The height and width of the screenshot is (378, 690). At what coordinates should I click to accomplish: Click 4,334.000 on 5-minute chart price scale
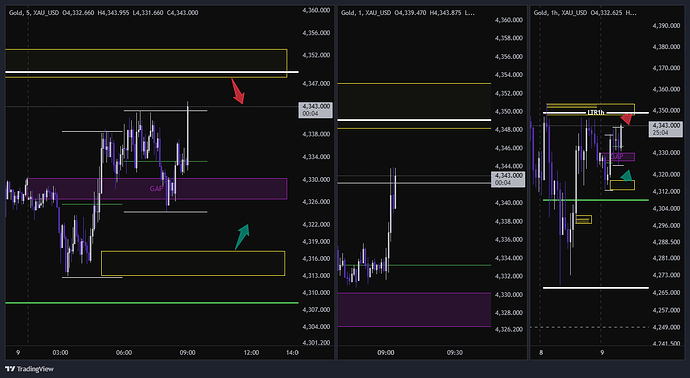click(316, 157)
